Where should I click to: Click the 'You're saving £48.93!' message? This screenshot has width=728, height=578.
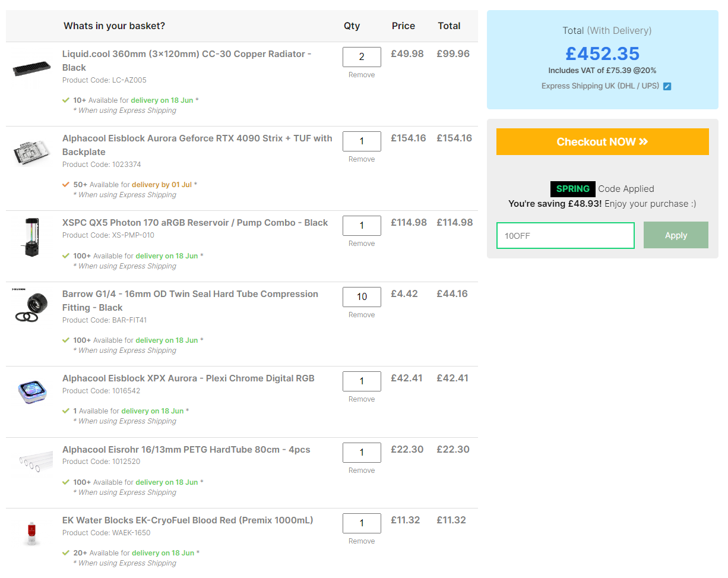(x=555, y=204)
